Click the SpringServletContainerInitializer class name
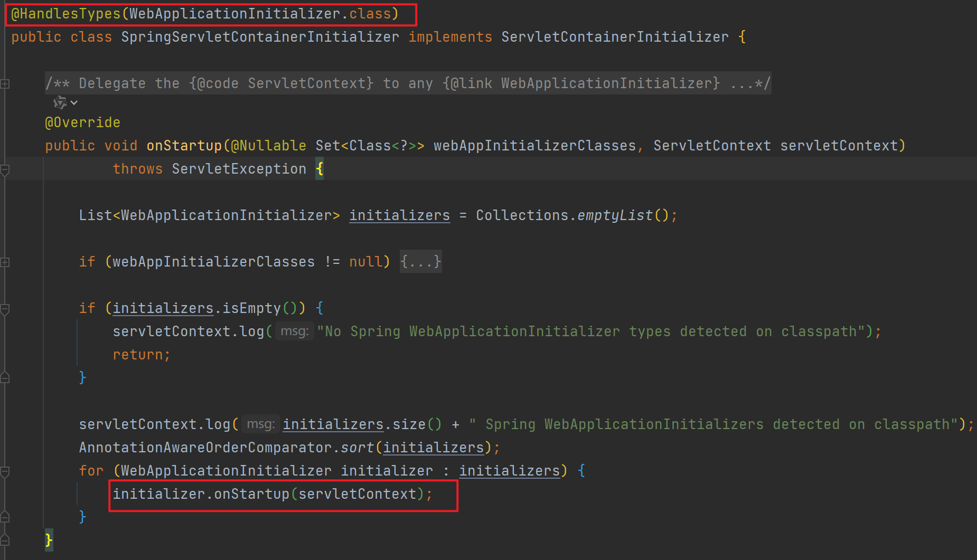Screen dimensions: 977x560 pyautogui.click(x=260, y=37)
